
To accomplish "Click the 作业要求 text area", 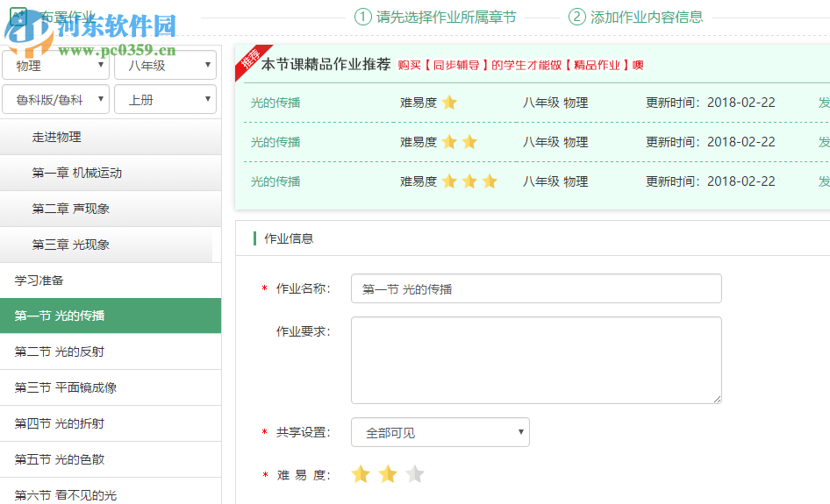I will (536, 360).
